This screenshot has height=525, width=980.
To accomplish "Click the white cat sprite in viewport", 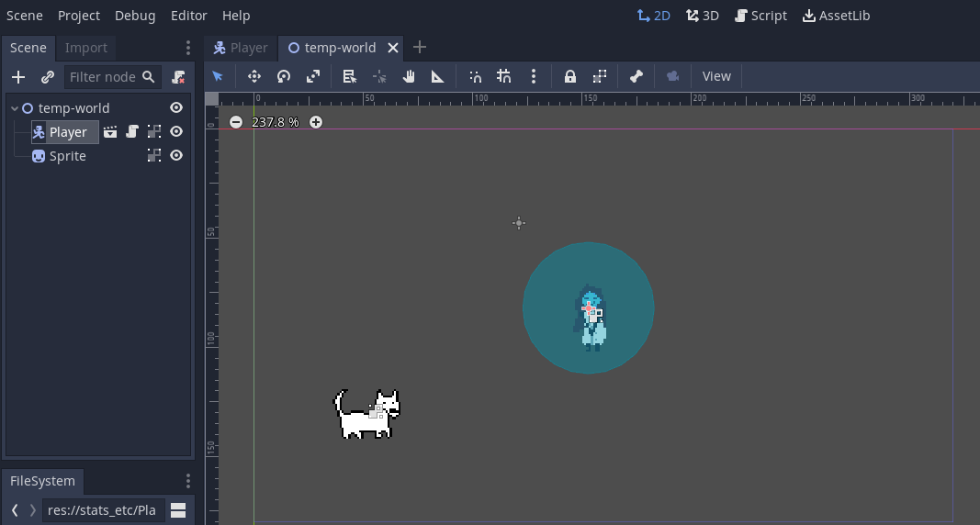I will point(366,414).
